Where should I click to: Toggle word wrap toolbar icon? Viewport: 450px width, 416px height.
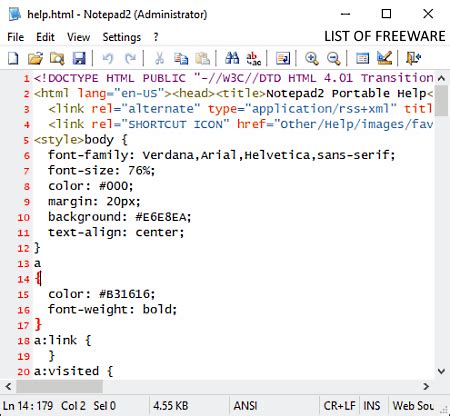[283, 58]
